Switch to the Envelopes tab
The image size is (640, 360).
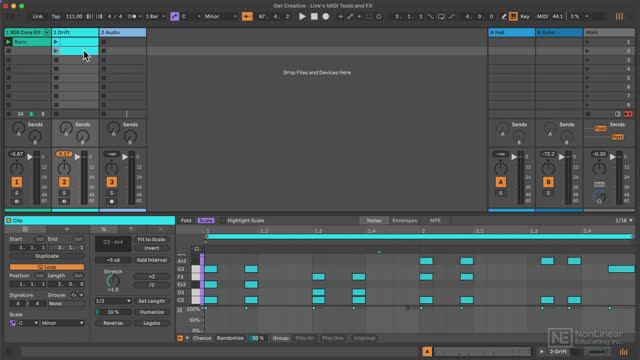(x=404, y=220)
